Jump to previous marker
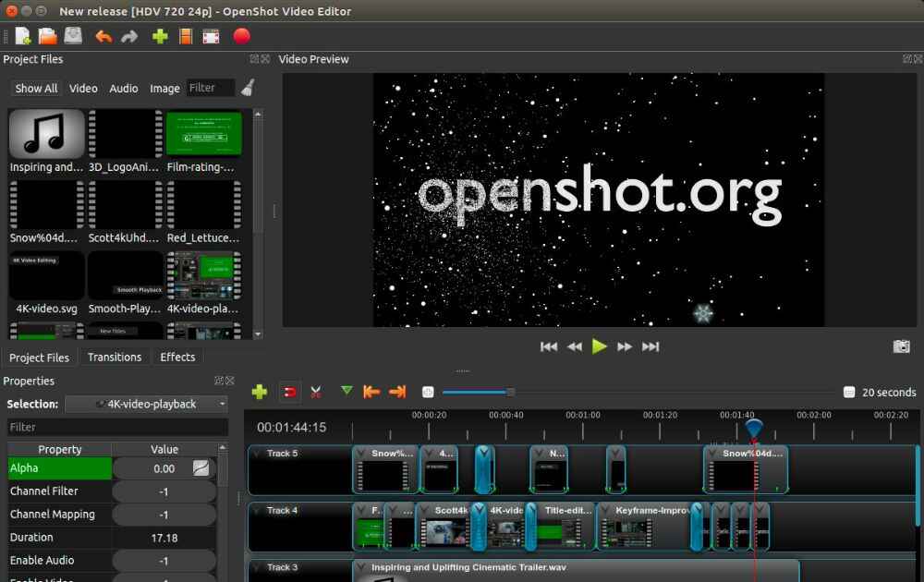924x582 pixels. click(x=371, y=392)
